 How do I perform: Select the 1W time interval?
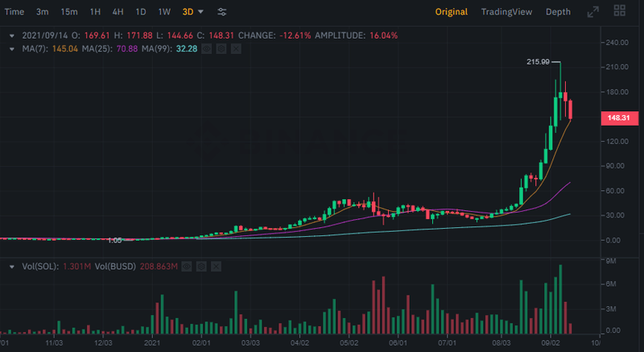coord(164,12)
